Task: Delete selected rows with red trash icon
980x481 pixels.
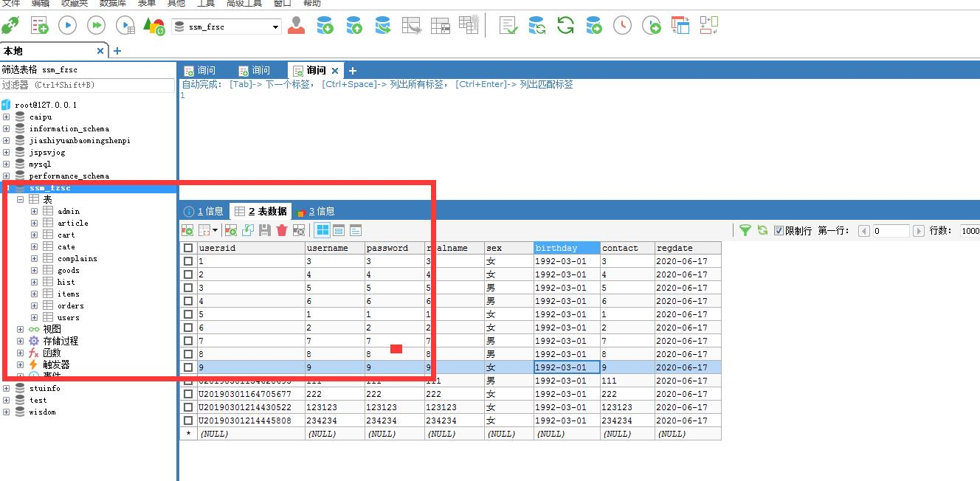Action: tap(281, 231)
